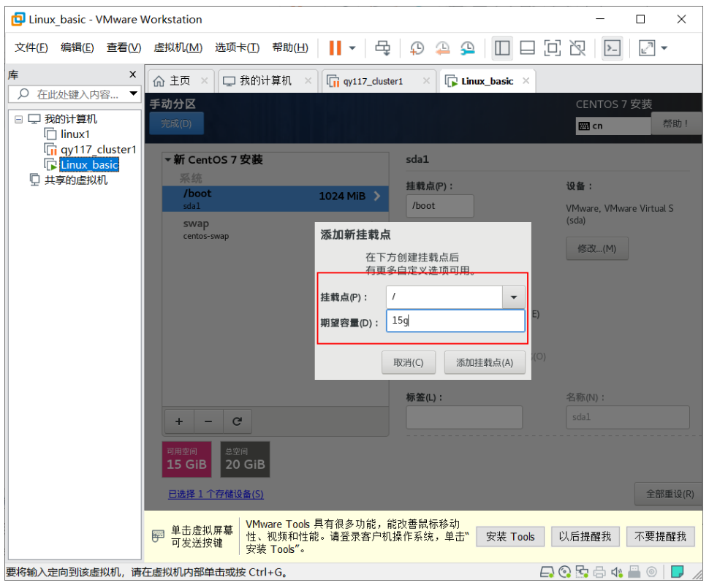
Task: Click the 添加挂载点(A) button
Action: [485, 362]
